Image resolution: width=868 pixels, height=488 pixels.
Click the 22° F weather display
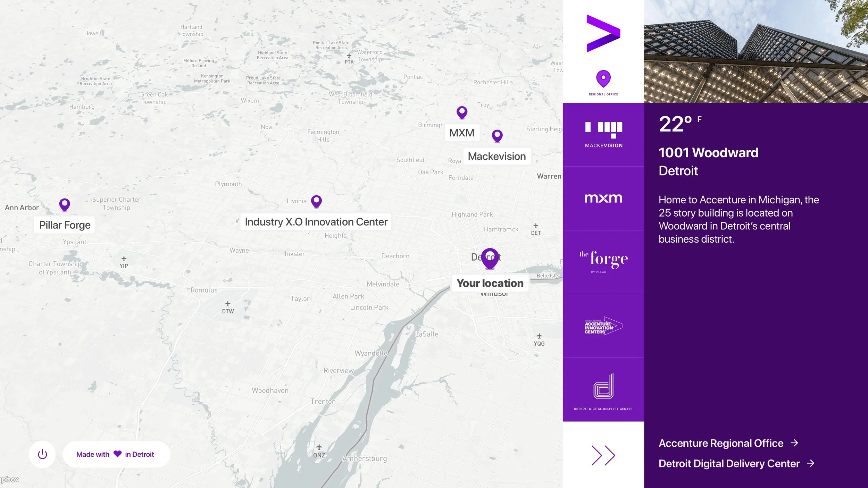coord(679,123)
